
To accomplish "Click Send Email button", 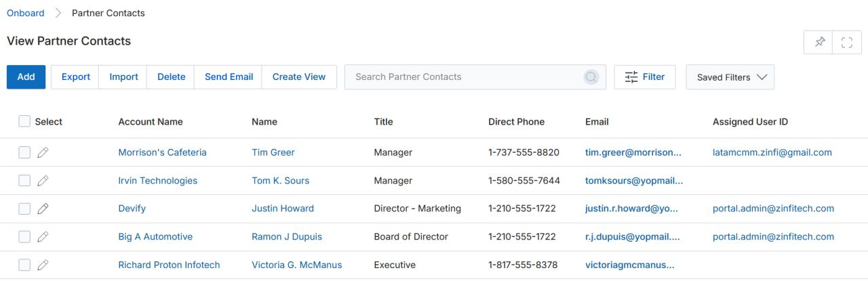I will [229, 77].
